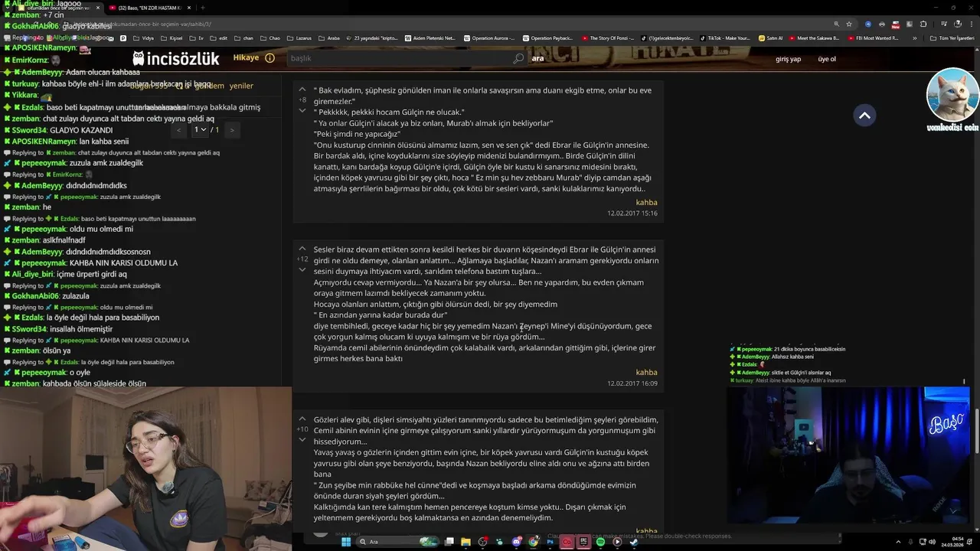The height and width of the screenshot is (551, 980).
Task: Switch to the Baso YouTube tab
Action: pos(149,8)
